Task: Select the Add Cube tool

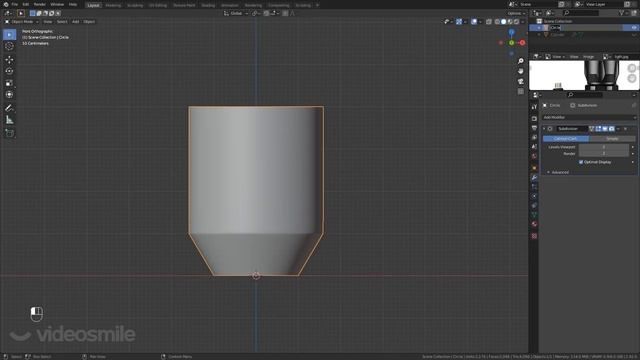Action: point(9,133)
